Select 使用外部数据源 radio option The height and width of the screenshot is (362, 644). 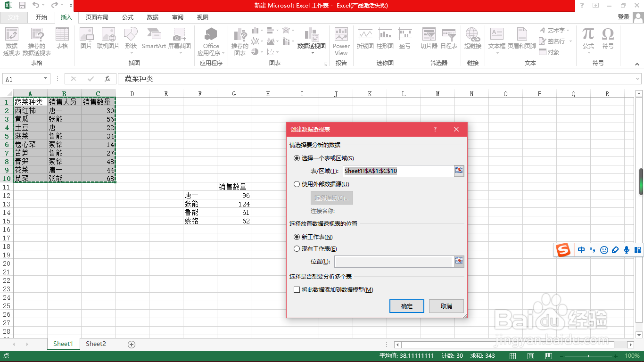click(297, 184)
